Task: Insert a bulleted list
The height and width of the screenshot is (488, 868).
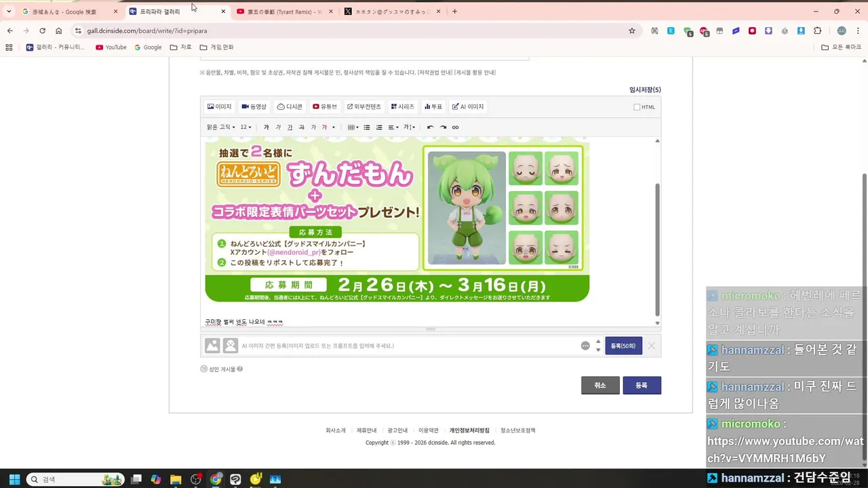Action: click(367, 127)
